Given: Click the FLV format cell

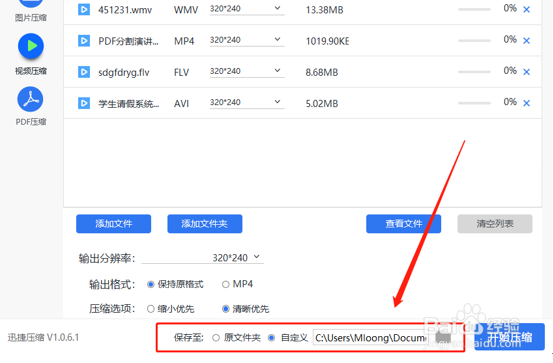Looking at the screenshot, I should (181, 72).
